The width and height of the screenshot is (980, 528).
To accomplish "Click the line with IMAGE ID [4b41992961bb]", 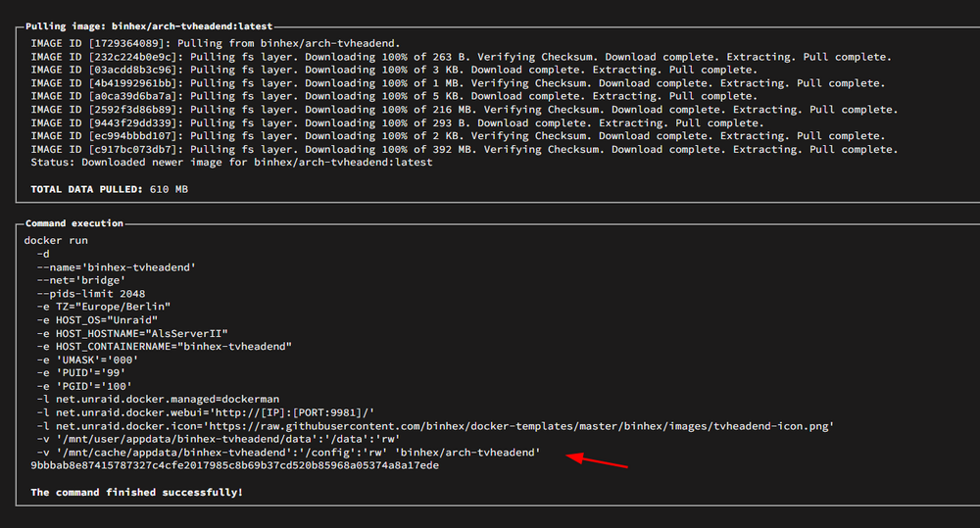I will [458, 83].
